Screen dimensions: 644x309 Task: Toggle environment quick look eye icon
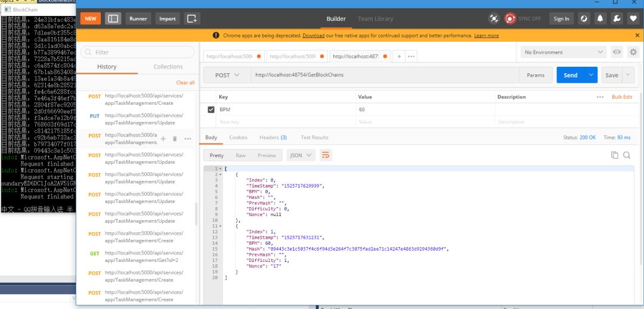(x=617, y=52)
